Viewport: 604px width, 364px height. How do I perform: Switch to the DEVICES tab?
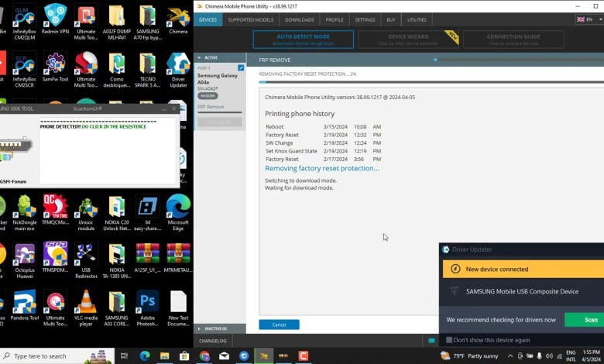tap(208, 19)
